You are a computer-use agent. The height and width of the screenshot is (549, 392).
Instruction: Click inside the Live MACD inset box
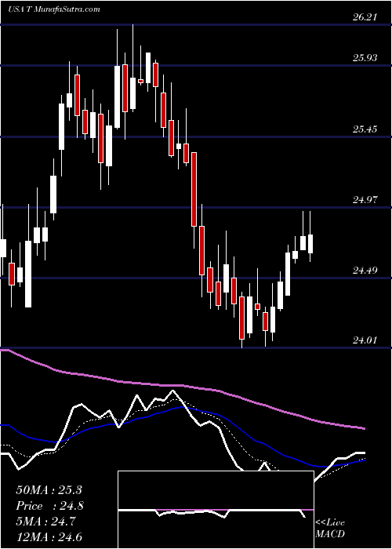tap(216, 510)
